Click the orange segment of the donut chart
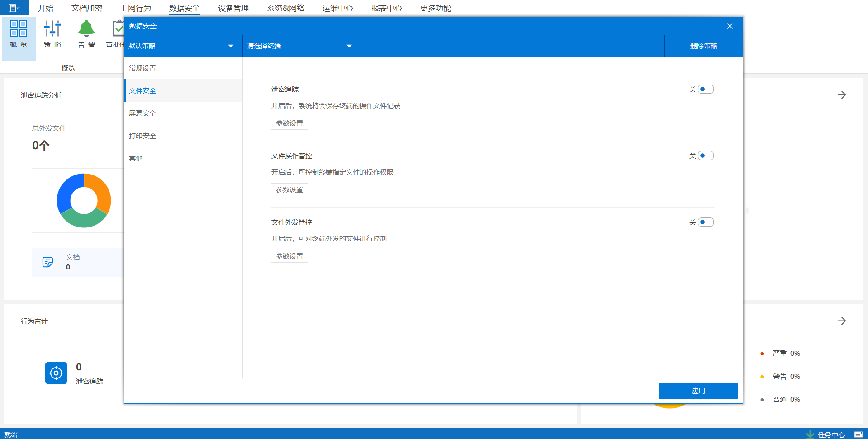The height and width of the screenshot is (439, 868). 100,190
